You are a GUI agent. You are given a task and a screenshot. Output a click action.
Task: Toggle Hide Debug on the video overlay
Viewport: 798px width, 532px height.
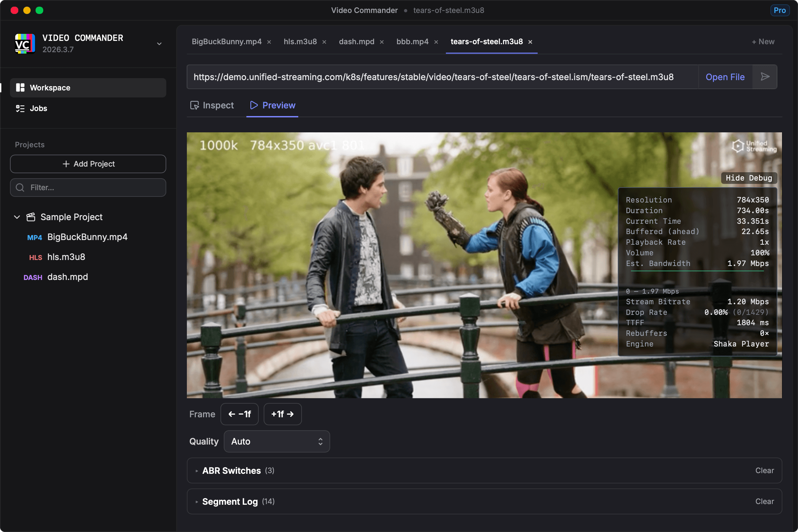click(x=748, y=178)
